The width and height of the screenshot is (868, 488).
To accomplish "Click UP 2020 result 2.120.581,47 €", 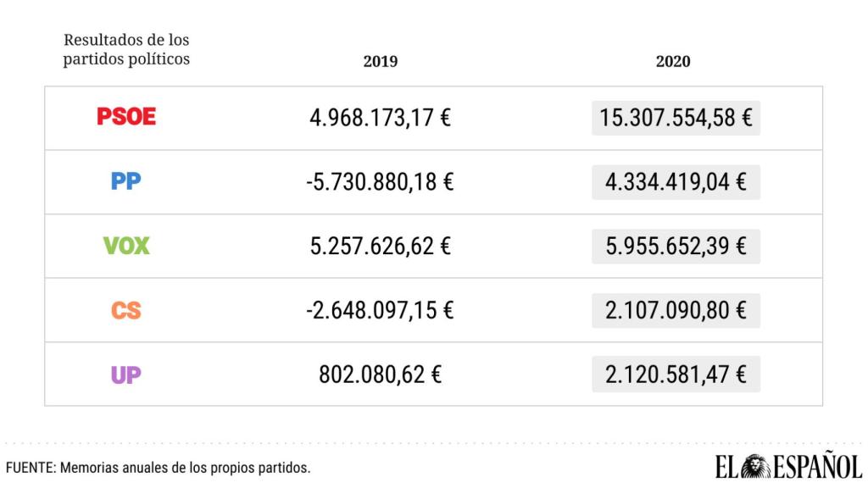I will point(676,374).
